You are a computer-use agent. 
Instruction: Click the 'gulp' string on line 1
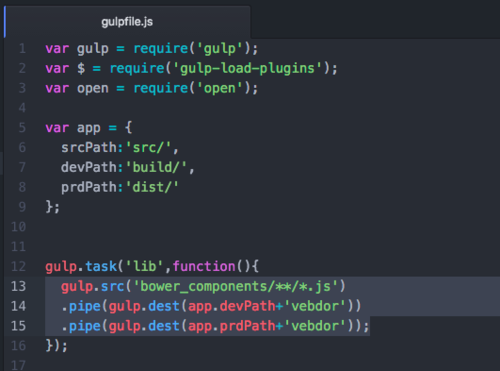tap(220, 49)
